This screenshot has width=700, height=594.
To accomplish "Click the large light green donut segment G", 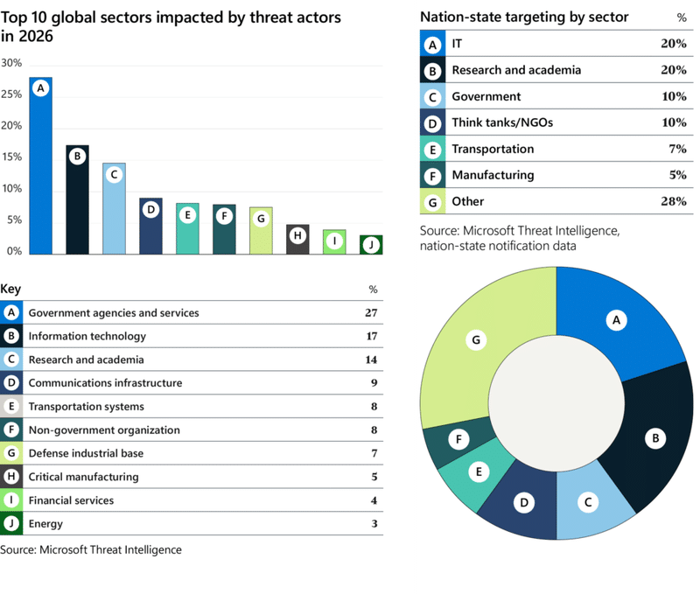I will [476, 339].
